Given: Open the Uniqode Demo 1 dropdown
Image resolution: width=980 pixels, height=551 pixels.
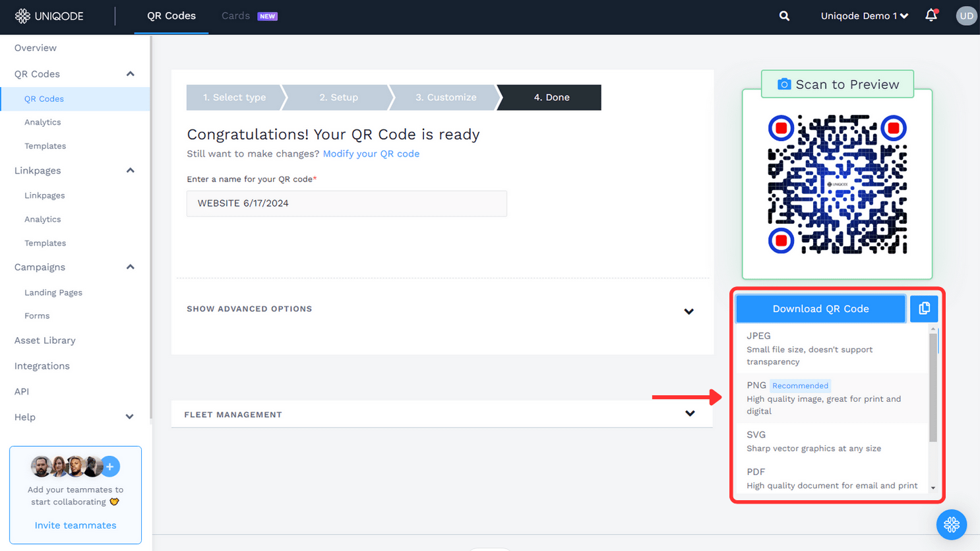Looking at the screenshot, I should click(x=864, y=15).
